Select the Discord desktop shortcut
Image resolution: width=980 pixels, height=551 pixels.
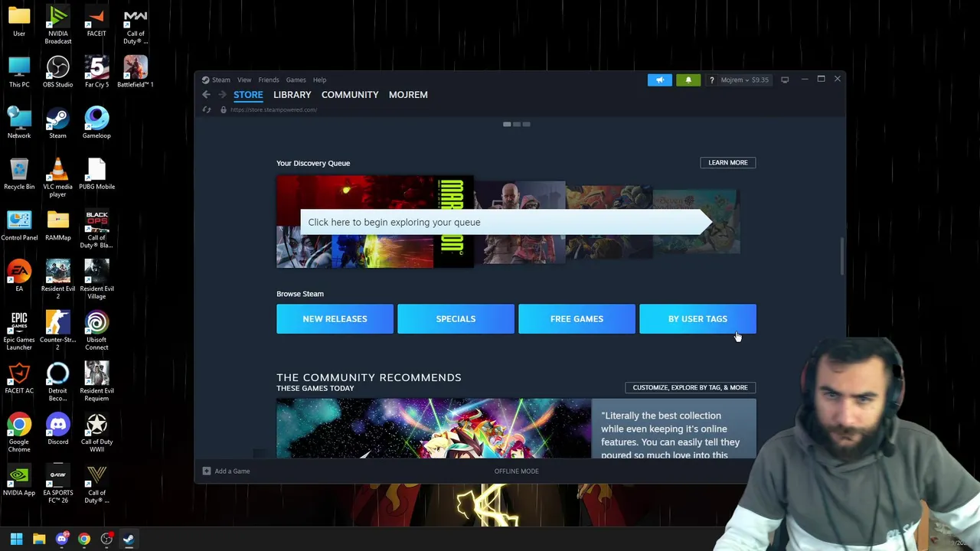pos(58,429)
